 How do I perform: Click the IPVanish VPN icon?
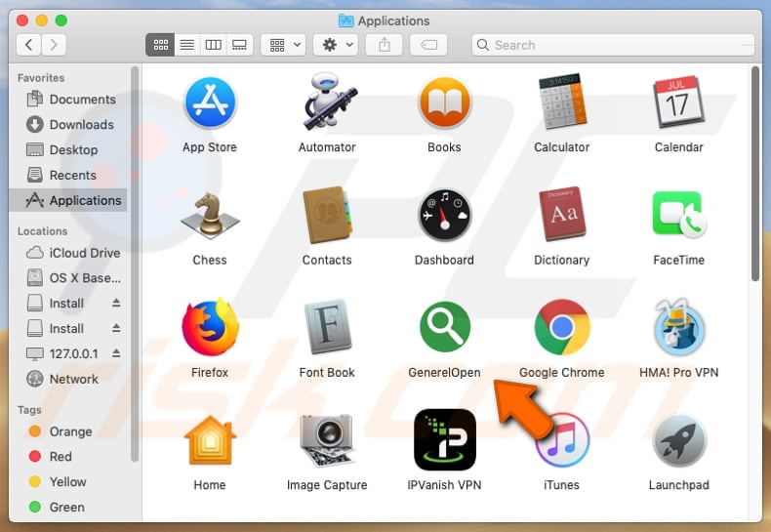444,440
